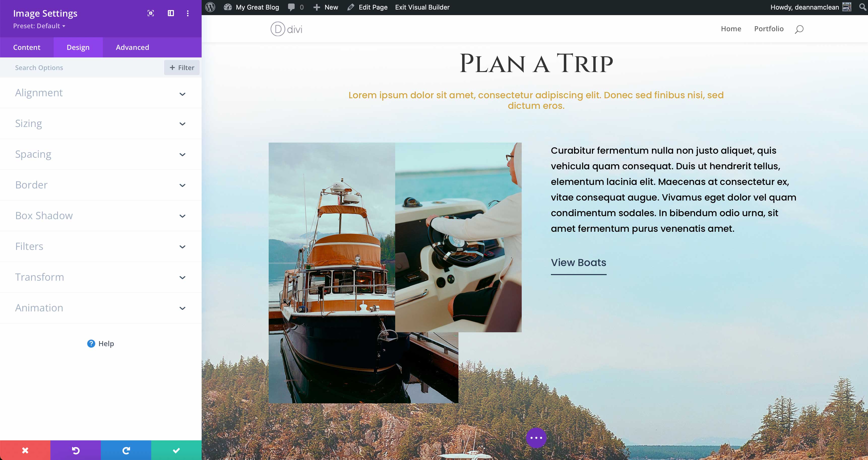The width and height of the screenshot is (868, 460).
Task: Click the redo icon in bottom bar
Action: 126,450
